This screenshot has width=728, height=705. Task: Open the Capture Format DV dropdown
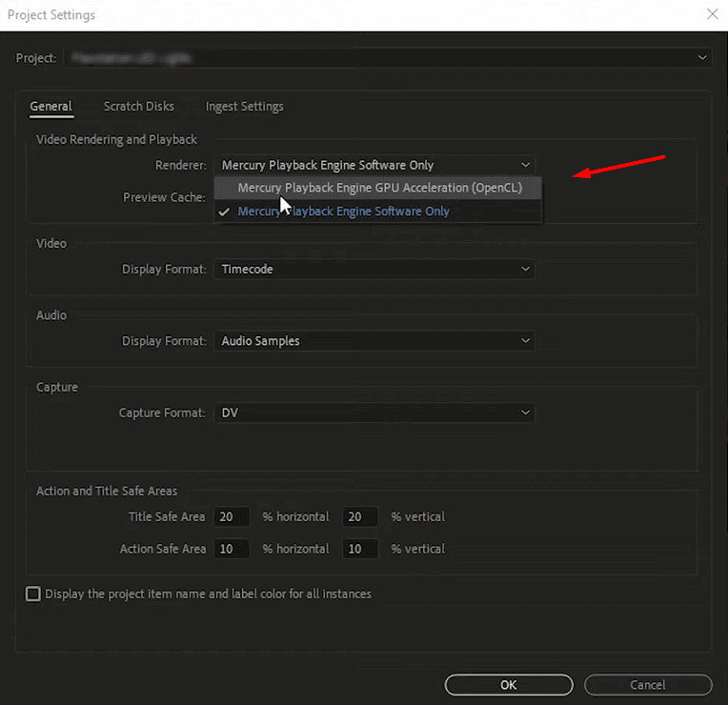pos(374,413)
